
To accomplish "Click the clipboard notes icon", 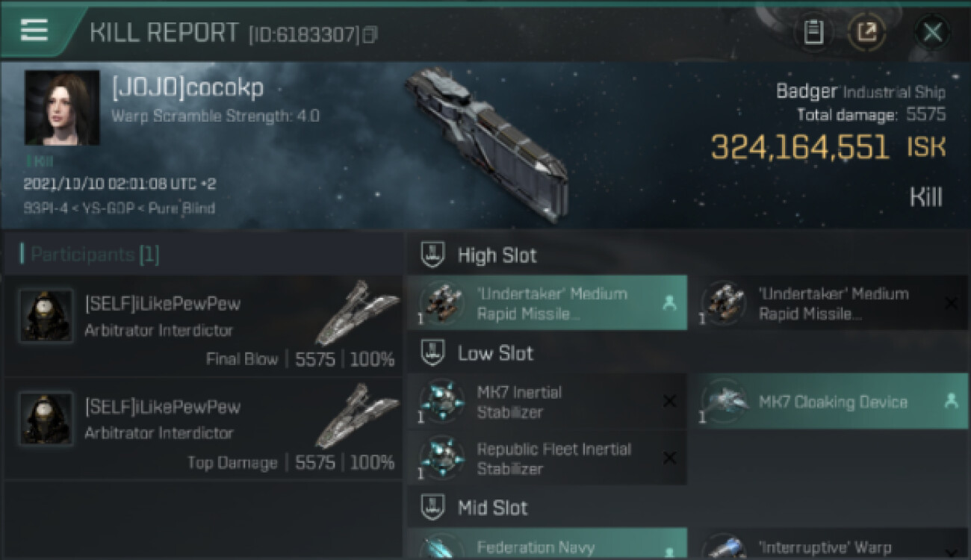I will tap(813, 32).
